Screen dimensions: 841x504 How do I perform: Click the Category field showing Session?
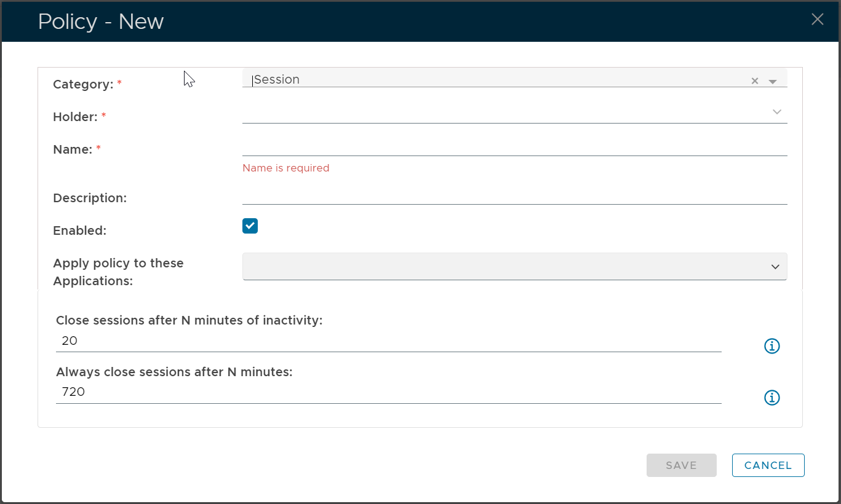[x=492, y=80]
